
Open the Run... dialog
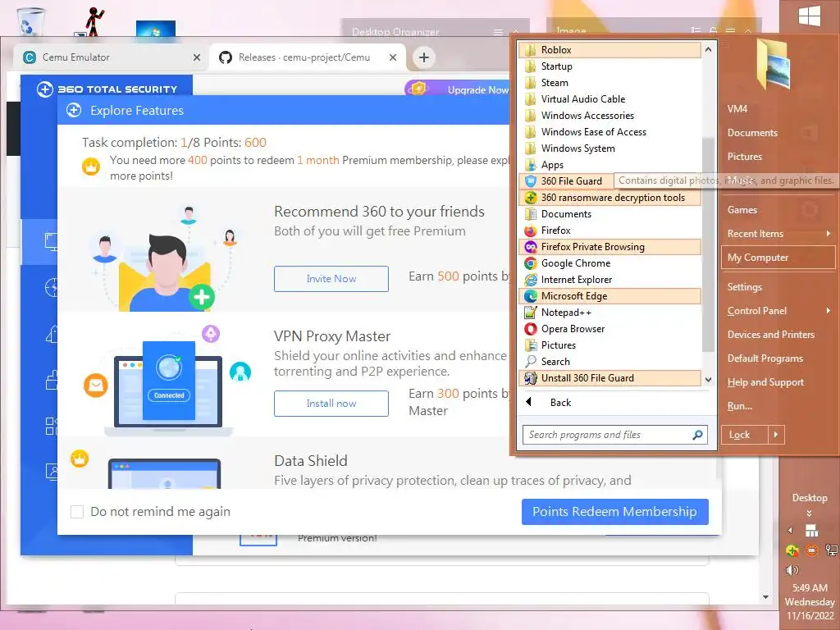[739, 406]
